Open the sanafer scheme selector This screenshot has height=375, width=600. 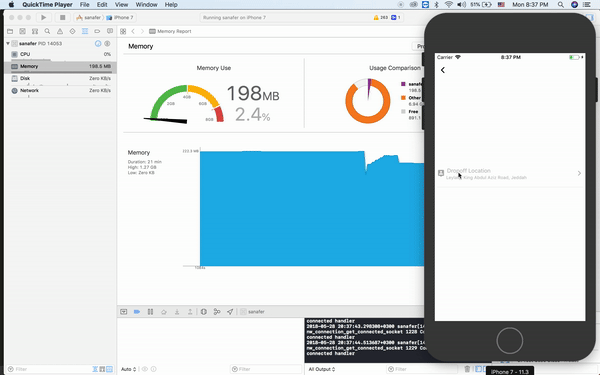[89, 18]
